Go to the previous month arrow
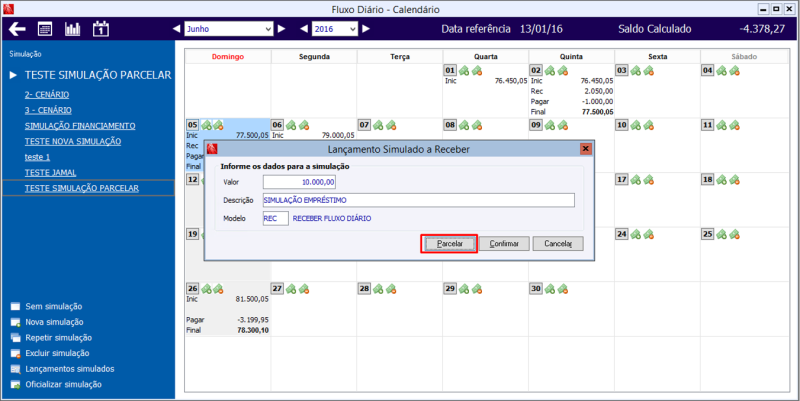The image size is (800, 401). pyautogui.click(x=177, y=29)
